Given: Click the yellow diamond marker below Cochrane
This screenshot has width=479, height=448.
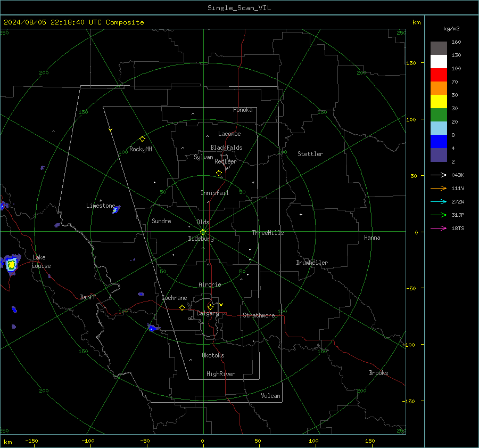Looking at the screenshot, I should (x=183, y=308).
